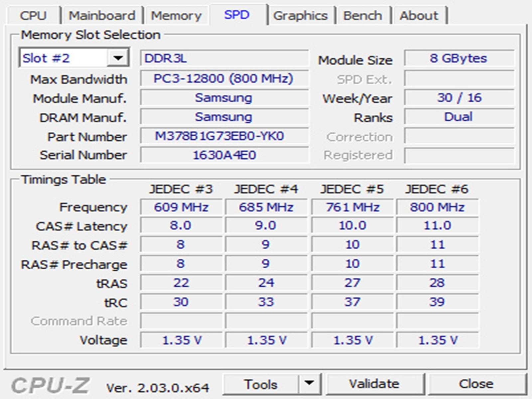Click the Module Manuf. Samsung value
The width and height of the screenshot is (532, 399).
(x=224, y=98)
